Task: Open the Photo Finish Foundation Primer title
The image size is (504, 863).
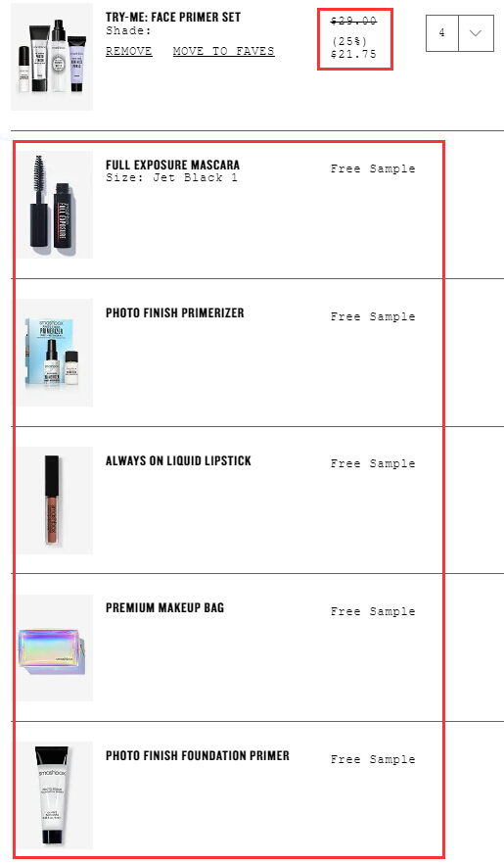Action: [198, 755]
